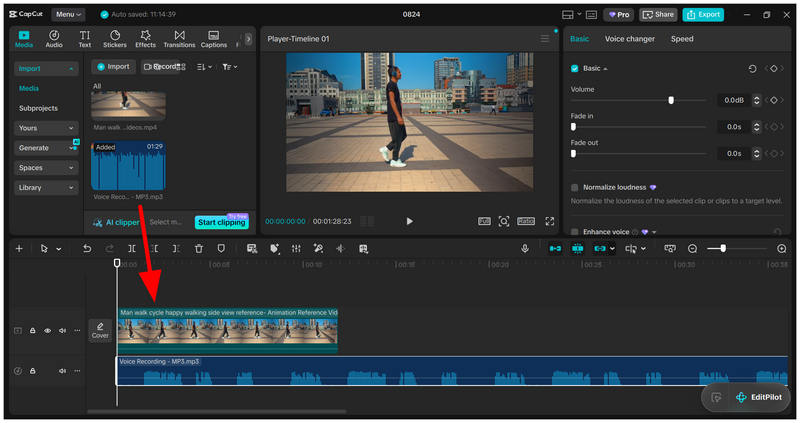Click the Volume slider handle
Image resolution: width=800 pixels, height=423 pixels.
671,100
